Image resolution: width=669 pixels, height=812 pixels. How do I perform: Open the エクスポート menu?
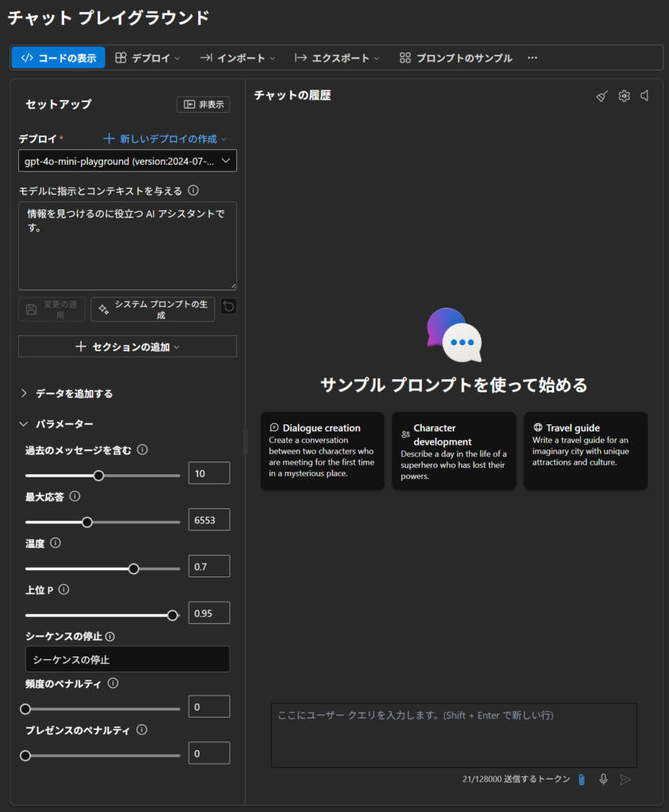coord(337,58)
